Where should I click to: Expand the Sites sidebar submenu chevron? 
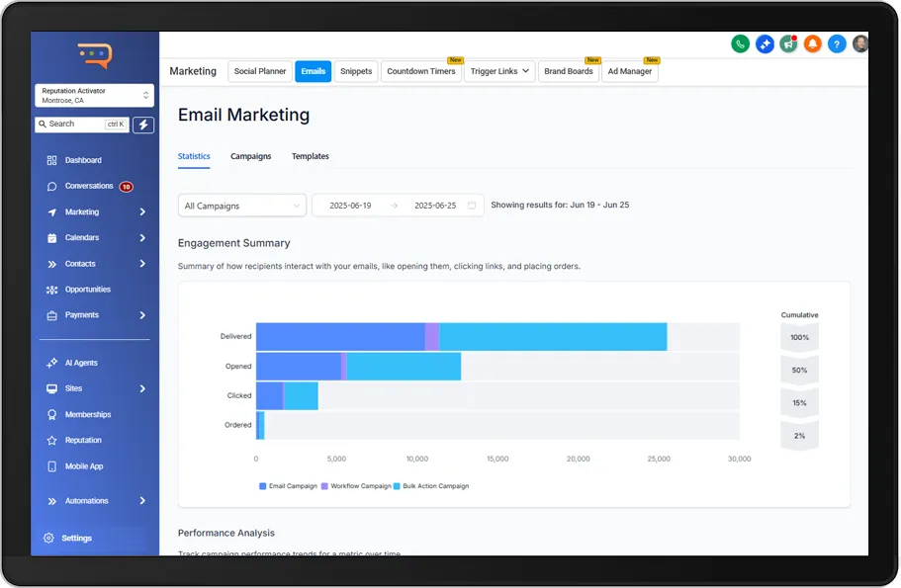[142, 388]
